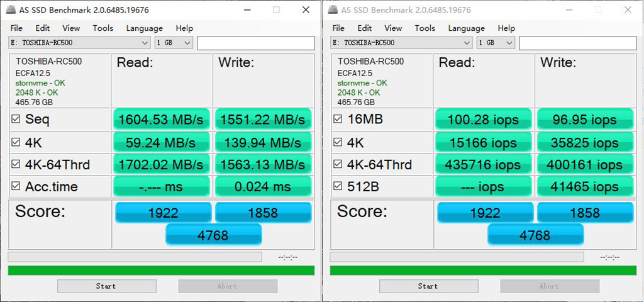Image resolution: width=644 pixels, height=302 pixels.
Task: Open drive selector dropdown in left window
Action: 79,43
